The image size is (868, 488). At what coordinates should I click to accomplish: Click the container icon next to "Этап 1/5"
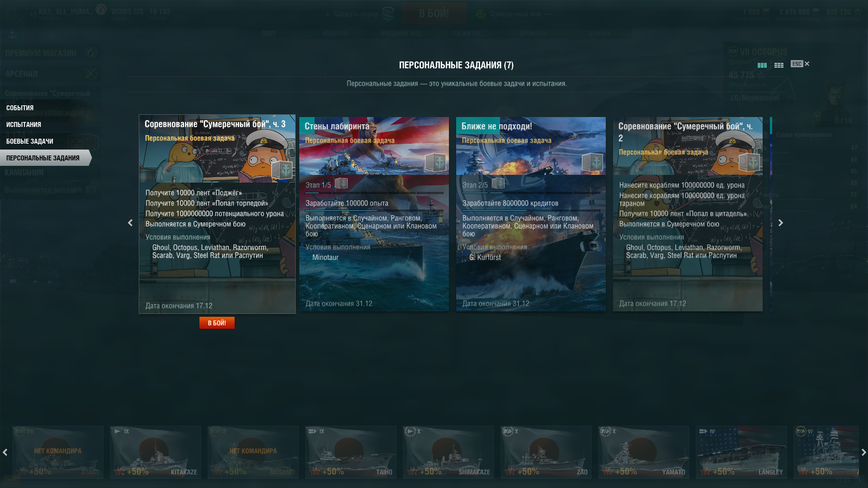[x=341, y=183]
